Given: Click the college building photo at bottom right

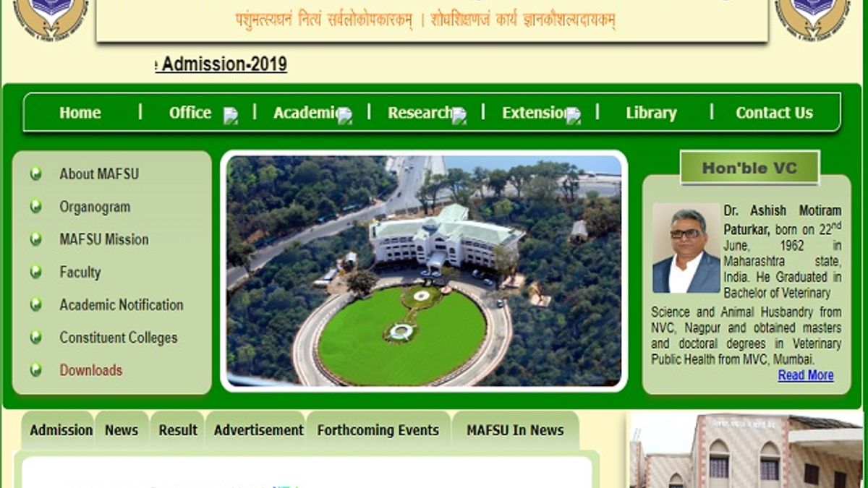Looking at the screenshot, I should [x=746, y=451].
